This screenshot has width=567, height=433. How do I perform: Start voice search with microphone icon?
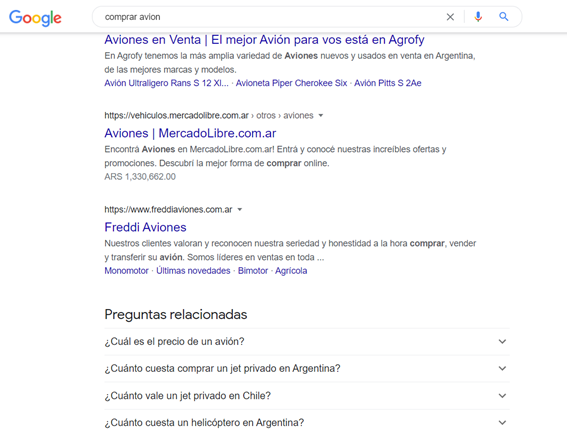point(478,17)
